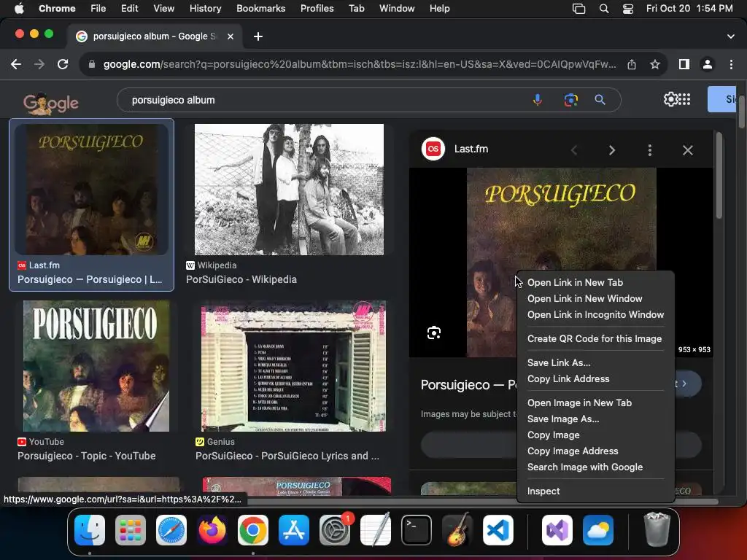Viewport: 747px width, 560px height.
Task: Click the Chrome forward arrow
Action: point(39,64)
